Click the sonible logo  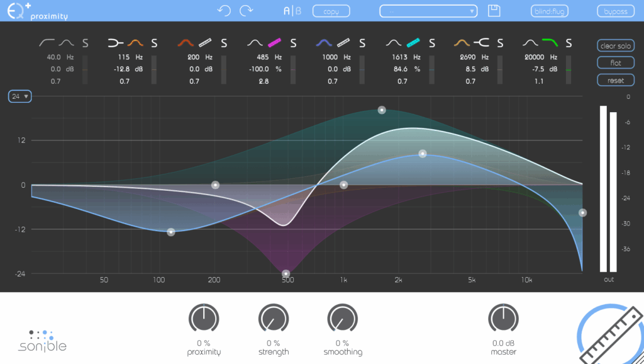coord(42,341)
